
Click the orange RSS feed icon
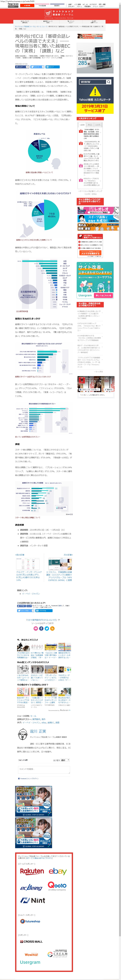tap(52, 628)
